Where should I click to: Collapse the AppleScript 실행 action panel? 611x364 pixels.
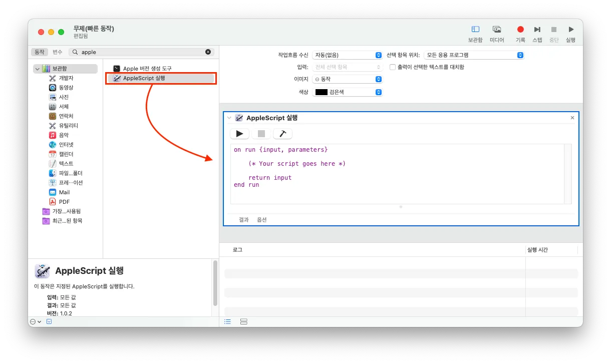(x=229, y=118)
